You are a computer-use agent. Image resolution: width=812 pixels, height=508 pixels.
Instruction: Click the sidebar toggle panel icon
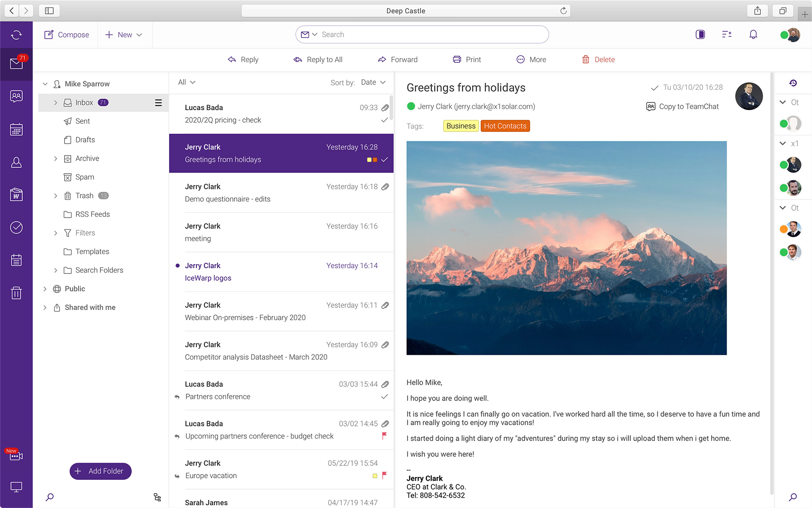pos(700,35)
